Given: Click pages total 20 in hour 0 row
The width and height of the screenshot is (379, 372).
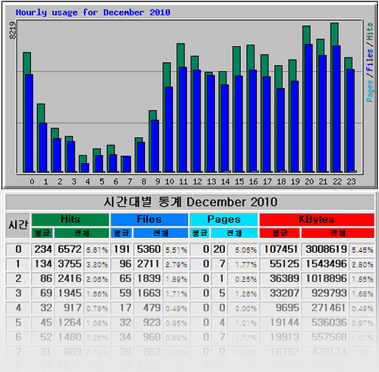Looking at the screenshot, I should point(219,249).
